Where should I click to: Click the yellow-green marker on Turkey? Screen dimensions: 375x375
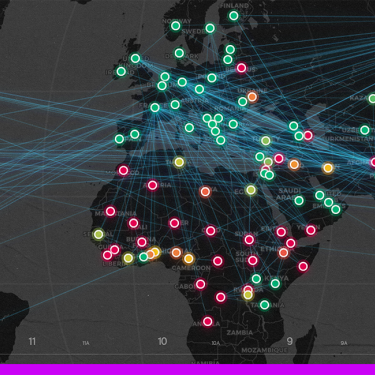[266, 141]
